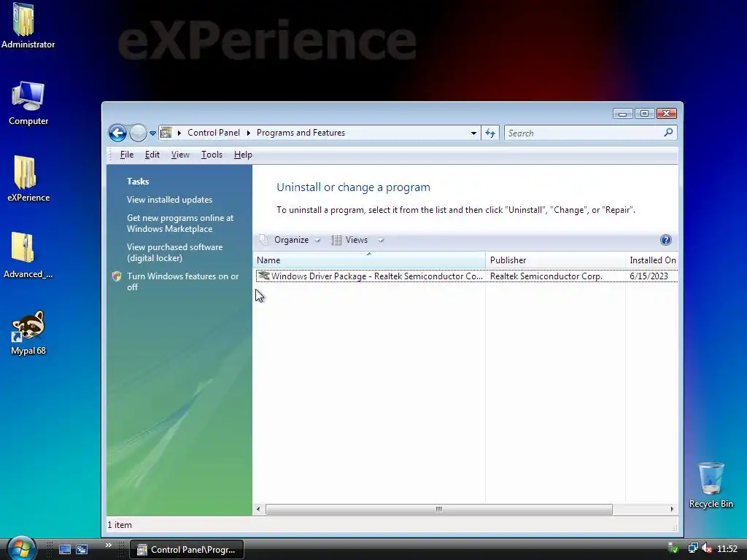Open Get new programs at Windows Marketplace

click(x=180, y=223)
